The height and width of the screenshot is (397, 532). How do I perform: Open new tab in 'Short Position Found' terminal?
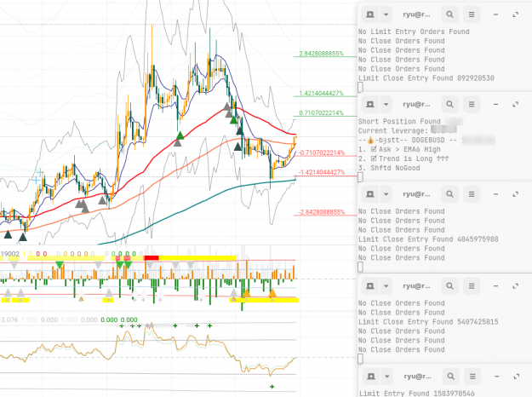(x=369, y=104)
